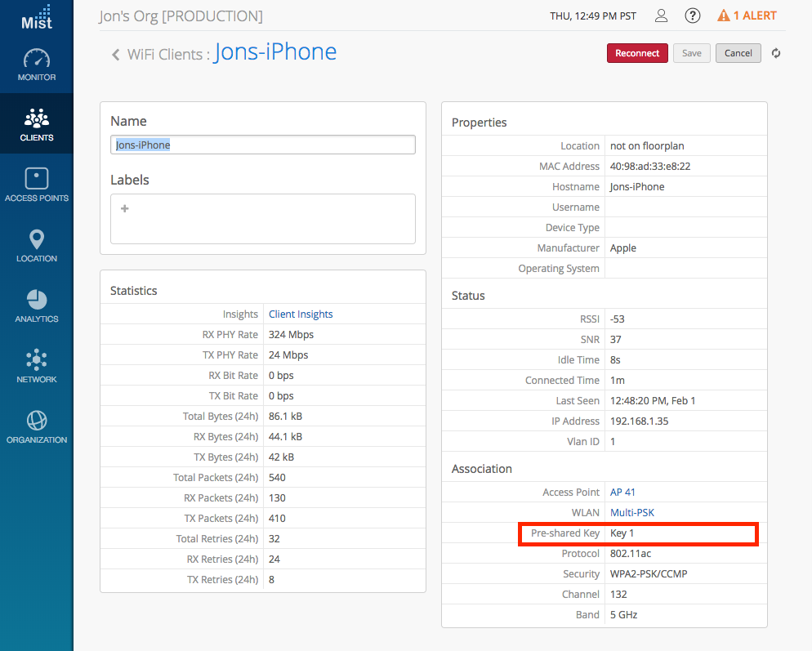Image resolution: width=812 pixels, height=651 pixels.
Task: Open Analytics pie chart icon
Action: [x=37, y=300]
